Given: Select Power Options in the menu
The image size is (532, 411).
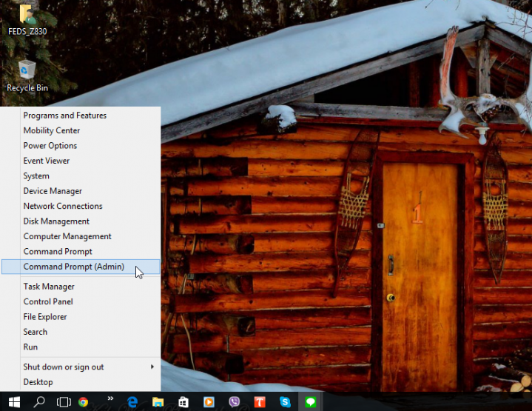Looking at the screenshot, I should (x=81, y=146).
